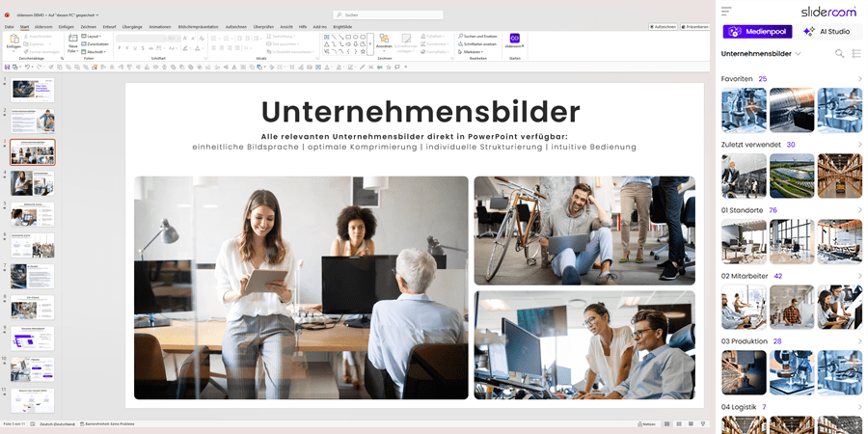
Task: Switch to AI Studio
Action: pos(827,32)
